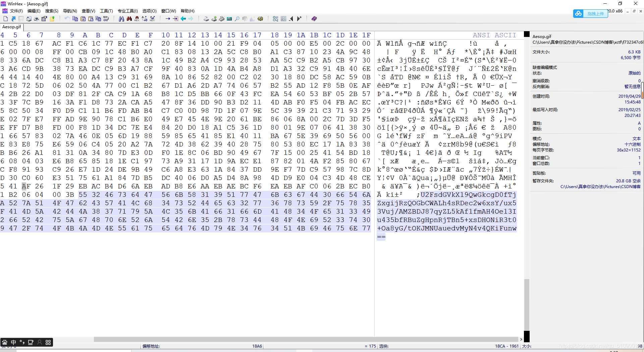Click ASCII line starting ZxgijRzQOGbCWALh
The image size is (644, 352).
(447, 203)
